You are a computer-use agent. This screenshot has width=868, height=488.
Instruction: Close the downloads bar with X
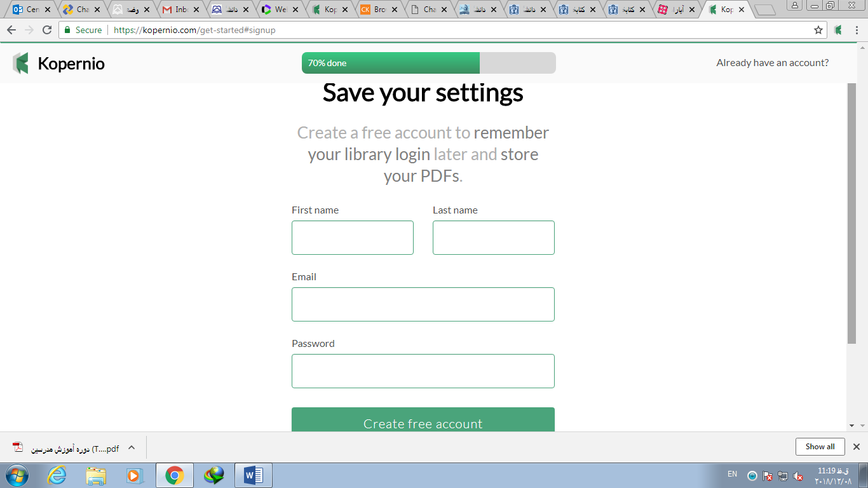(856, 447)
